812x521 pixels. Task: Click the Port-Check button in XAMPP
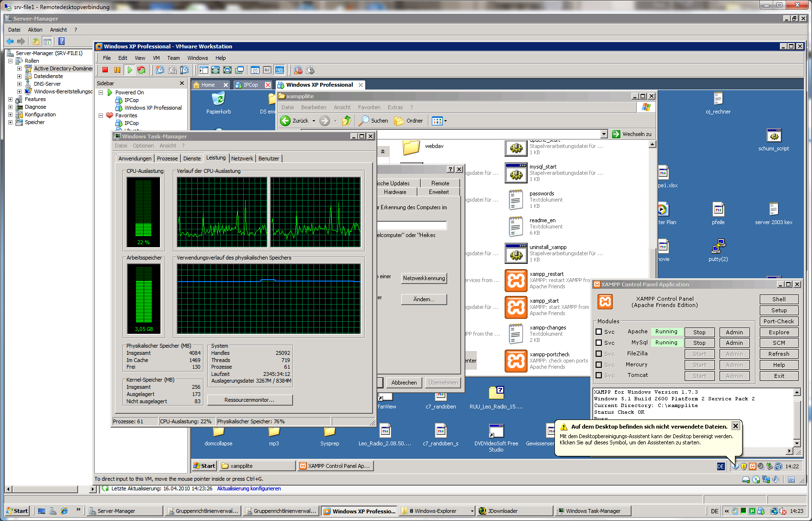[779, 321]
